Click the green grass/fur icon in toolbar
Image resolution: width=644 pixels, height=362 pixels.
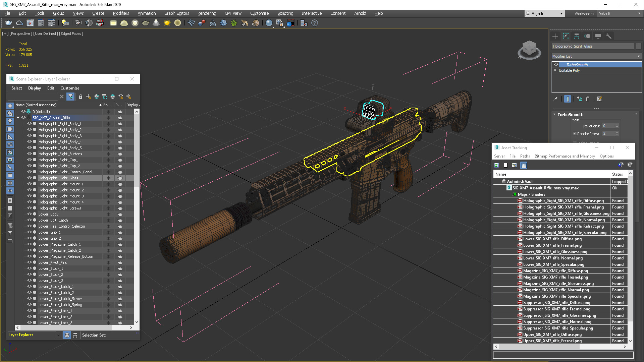pos(234,23)
